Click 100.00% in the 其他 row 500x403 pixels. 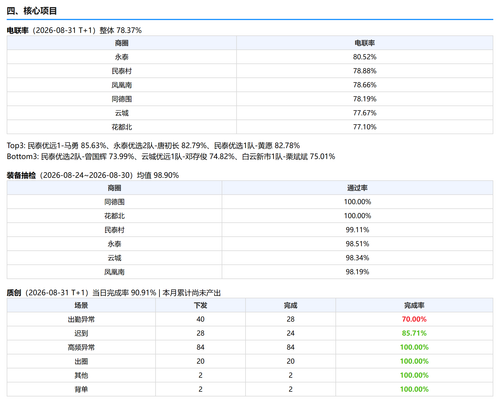click(414, 375)
